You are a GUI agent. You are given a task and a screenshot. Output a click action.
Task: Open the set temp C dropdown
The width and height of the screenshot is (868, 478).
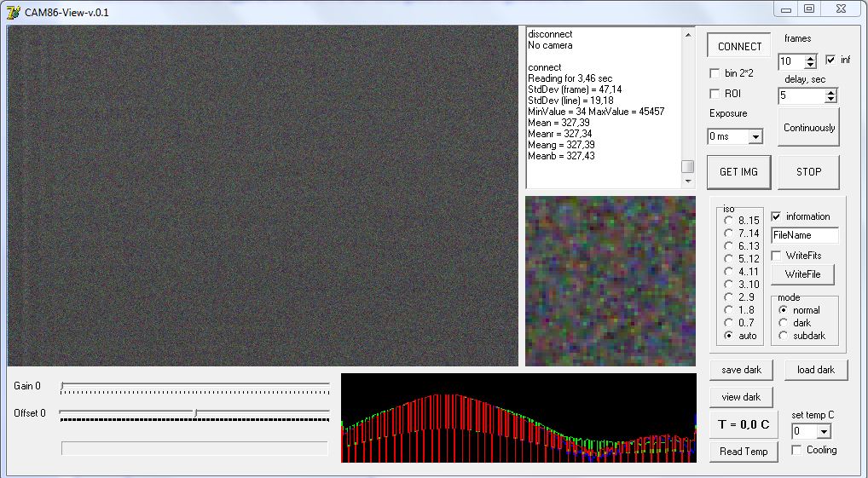coord(824,431)
